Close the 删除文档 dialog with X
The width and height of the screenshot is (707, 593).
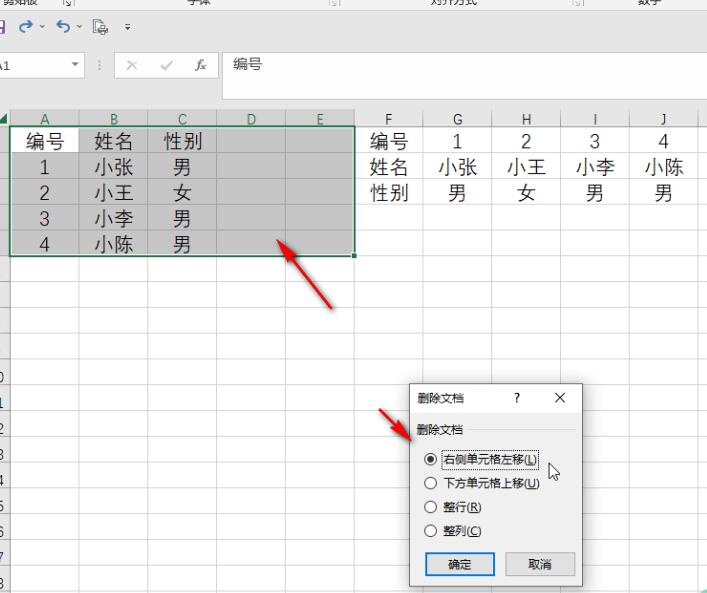pos(560,398)
